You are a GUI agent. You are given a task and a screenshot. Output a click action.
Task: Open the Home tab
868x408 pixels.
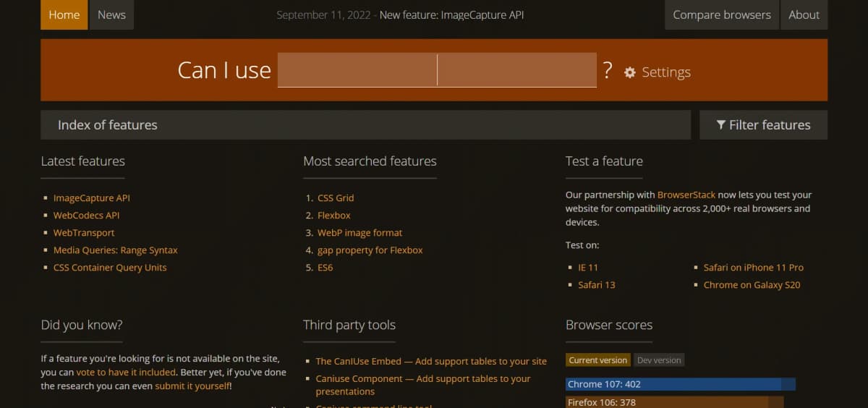[x=64, y=14]
